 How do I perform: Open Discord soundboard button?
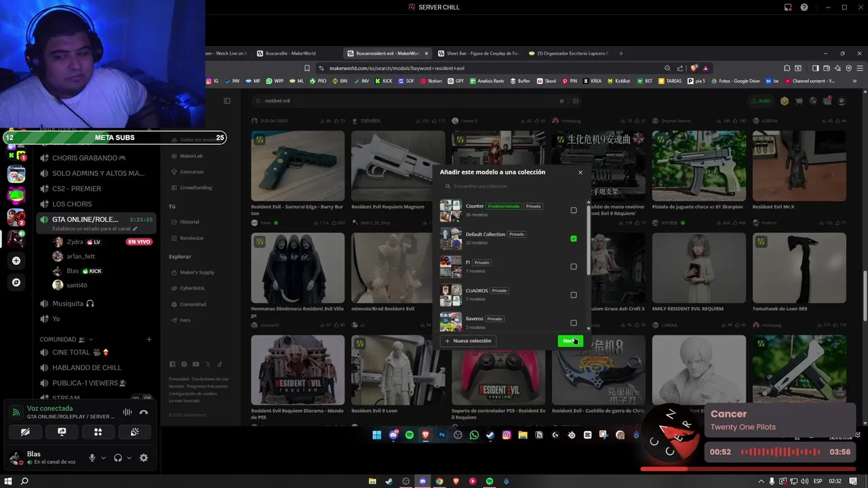(x=135, y=432)
